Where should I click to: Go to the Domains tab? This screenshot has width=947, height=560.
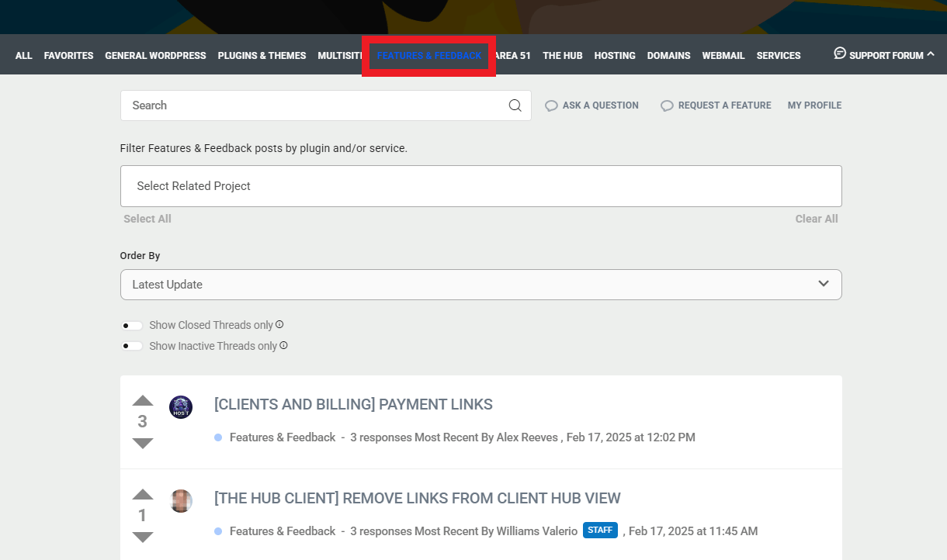[669, 56]
